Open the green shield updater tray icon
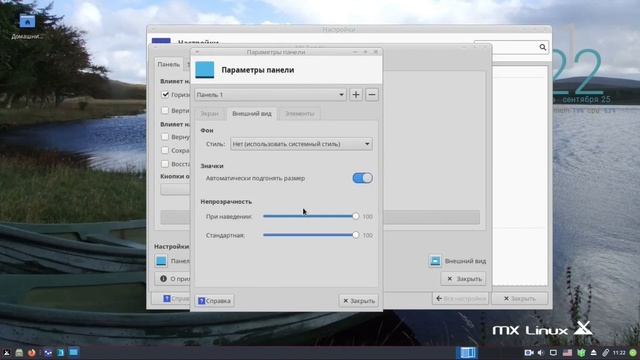This screenshot has height=360, width=640. (581, 353)
